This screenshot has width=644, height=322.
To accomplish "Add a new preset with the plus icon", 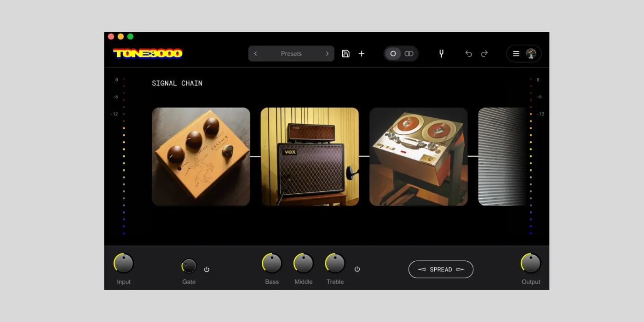I will tap(362, 54).
